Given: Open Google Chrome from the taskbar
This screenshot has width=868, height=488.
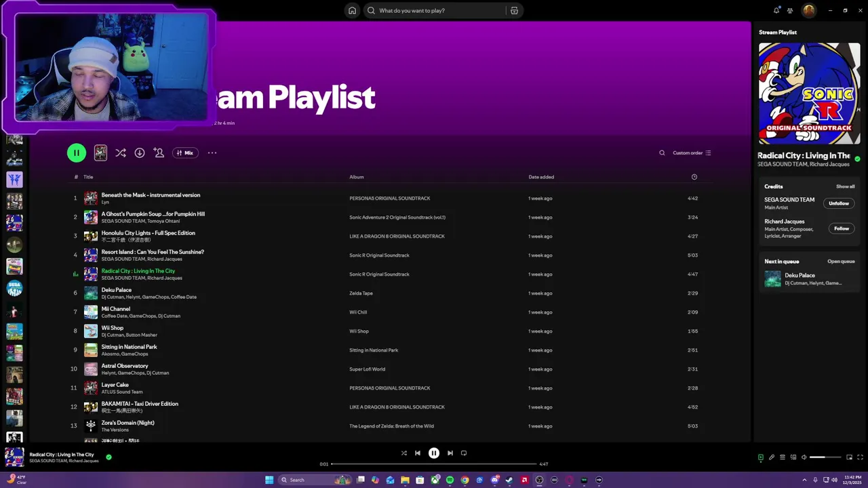Looking at the screenshot, I should click(465, 480).
